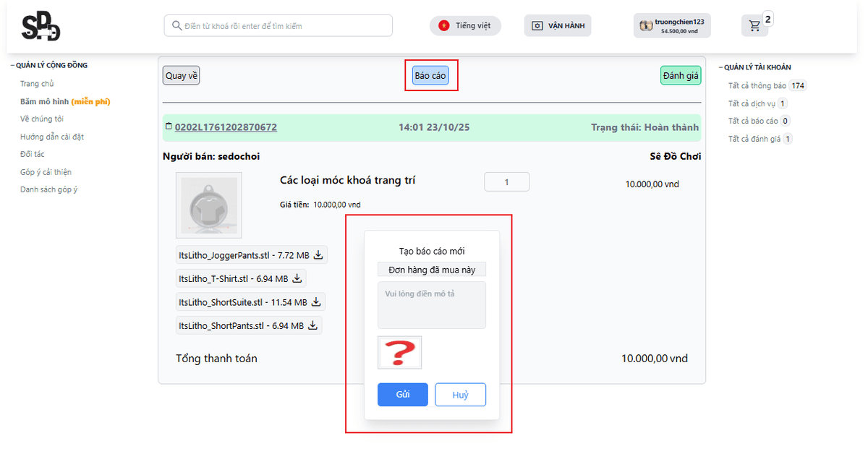This screenshot has height=454, width=868.
Task: Click the Đánh giá review button
Action: 680,76
